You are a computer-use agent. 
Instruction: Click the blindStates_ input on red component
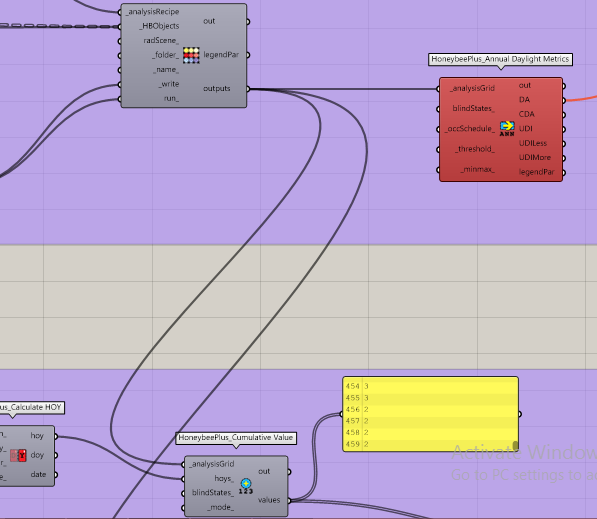pos(473,109)
